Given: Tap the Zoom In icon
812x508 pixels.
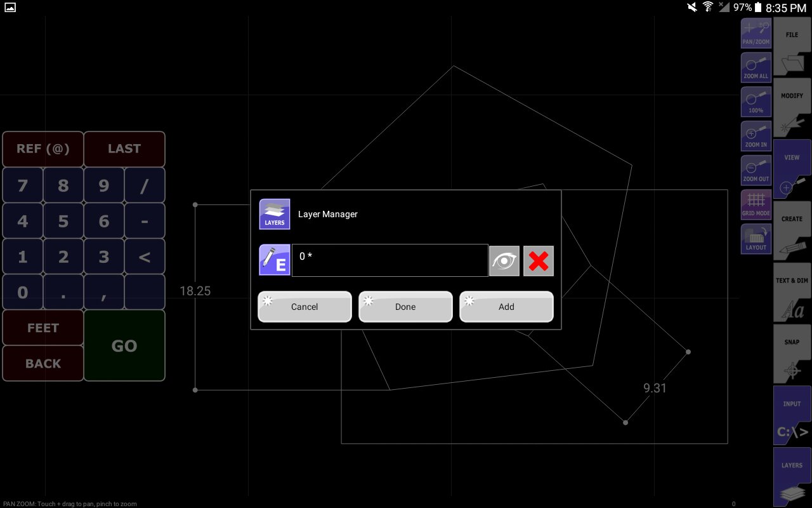Looking at the screenshot, I should [756, 135].
